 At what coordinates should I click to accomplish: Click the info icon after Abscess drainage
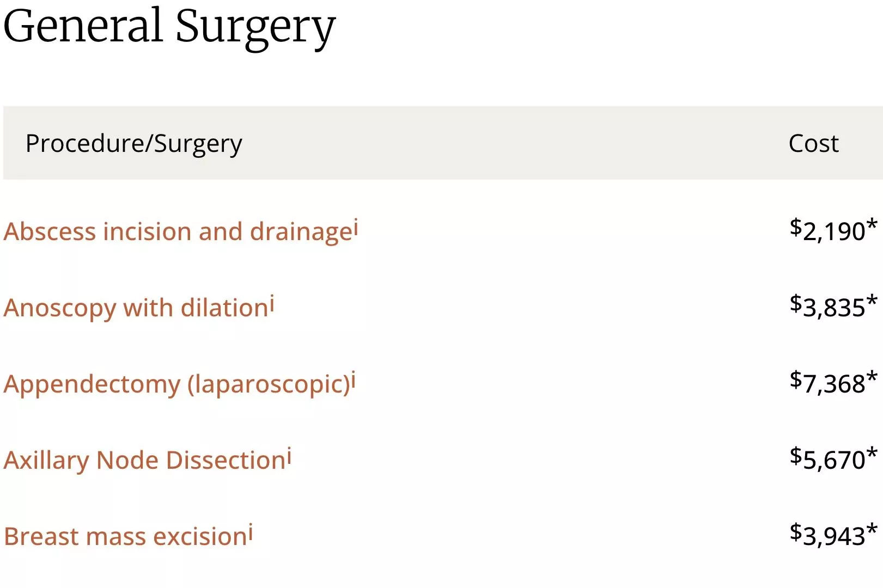click(356, 228)
